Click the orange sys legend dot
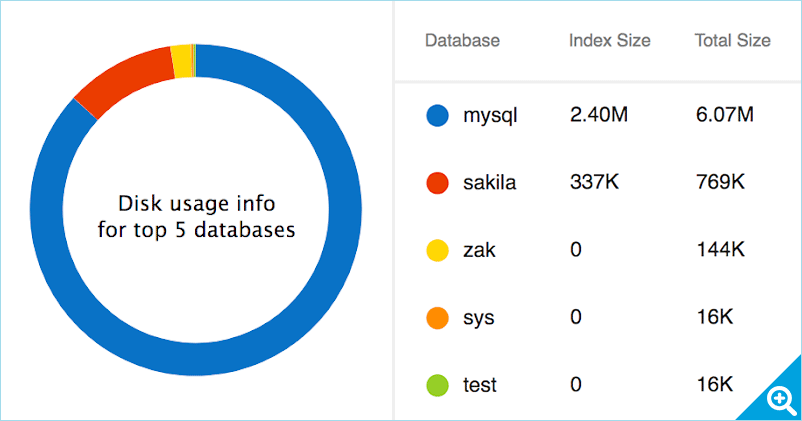The height and width of the screenshot is (421, 802). [436, 318]
